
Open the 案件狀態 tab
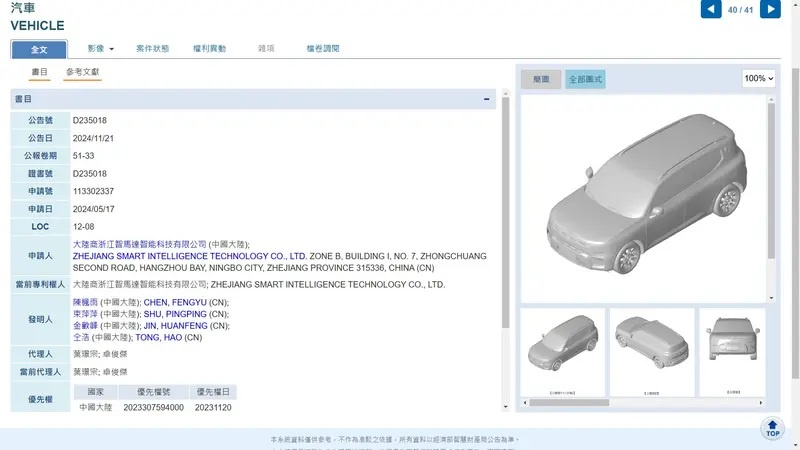tap(152, 49)
